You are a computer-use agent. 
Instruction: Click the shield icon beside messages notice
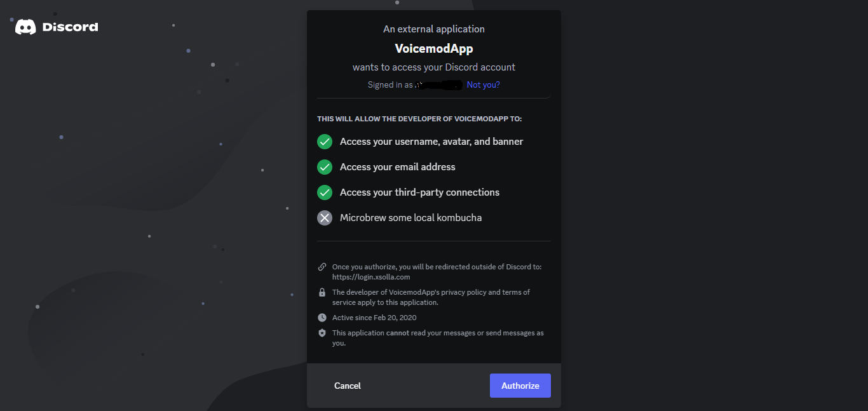322,333
